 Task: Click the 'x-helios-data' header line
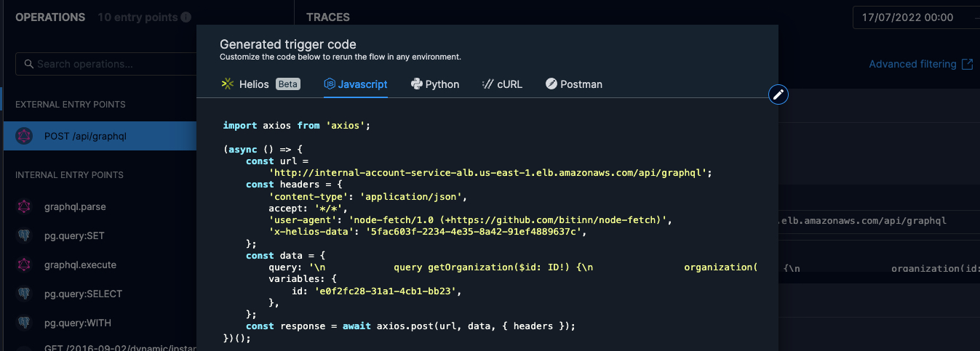pos(427,232)
